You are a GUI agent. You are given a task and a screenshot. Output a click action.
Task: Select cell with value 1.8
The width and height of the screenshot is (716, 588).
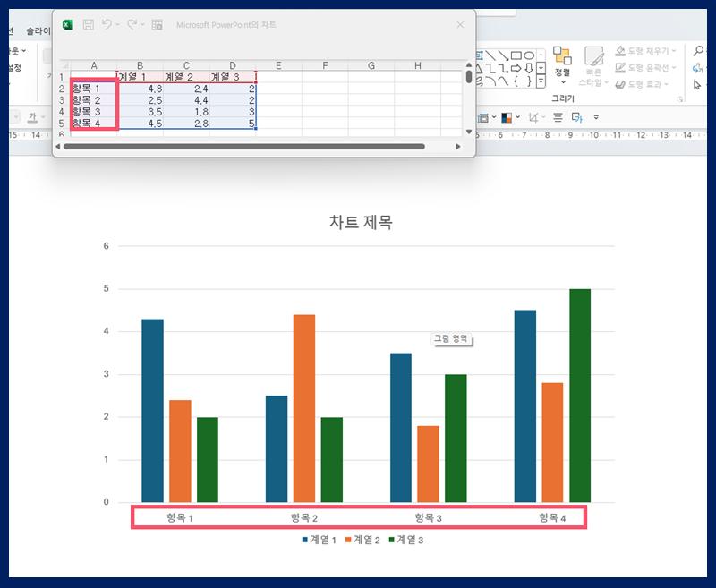click(186, 112)
